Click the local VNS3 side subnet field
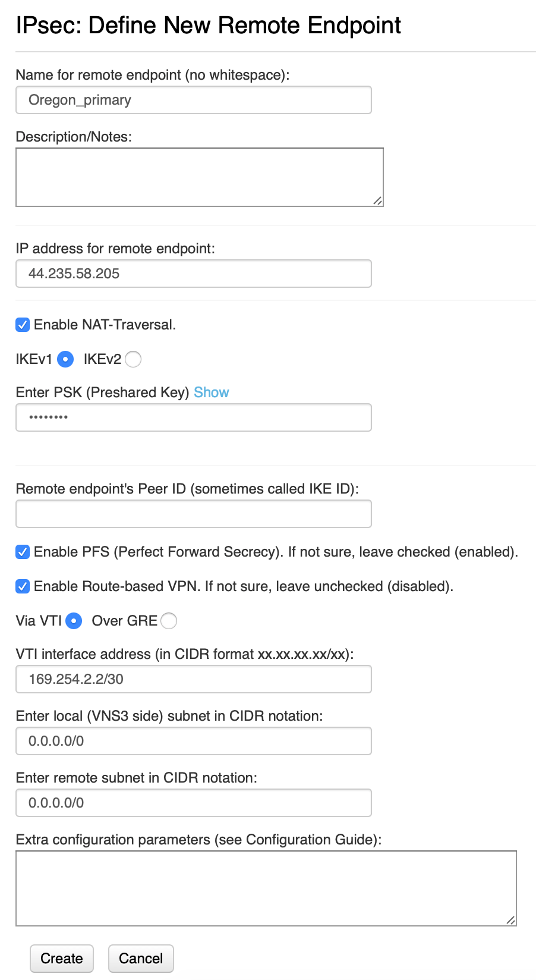 193,740
